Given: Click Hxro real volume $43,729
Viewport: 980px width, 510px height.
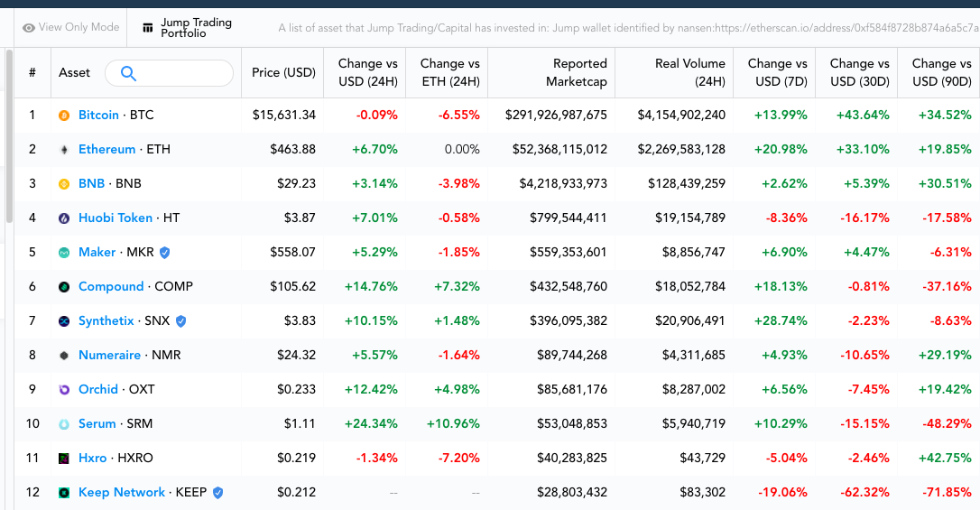Looking at the screenshot, I should coord(702,459).
